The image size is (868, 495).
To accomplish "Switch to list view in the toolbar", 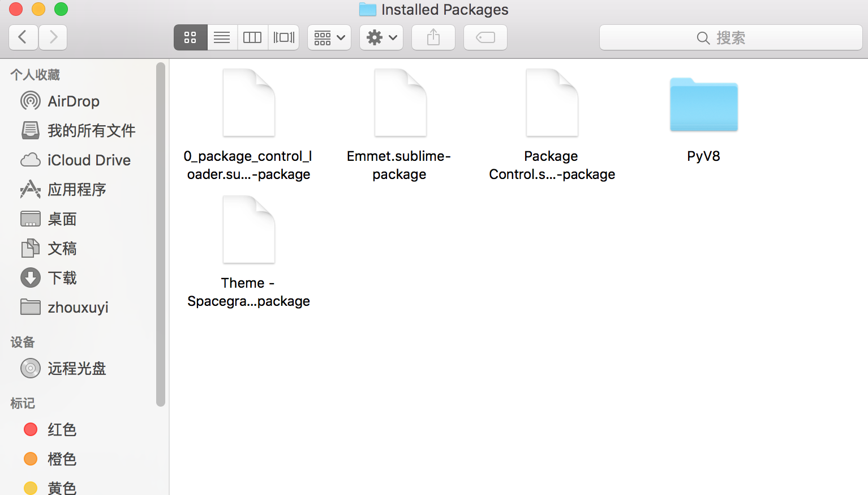I will (221, 37).
